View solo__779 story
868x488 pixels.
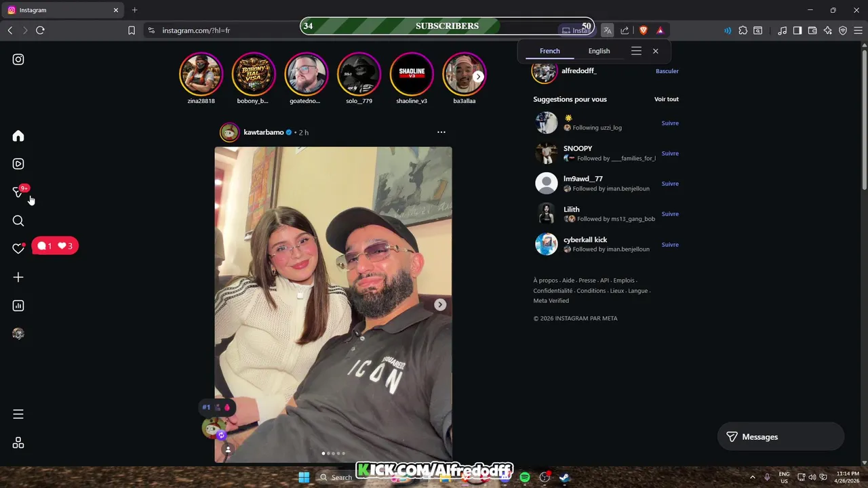[x=359, y=74]
